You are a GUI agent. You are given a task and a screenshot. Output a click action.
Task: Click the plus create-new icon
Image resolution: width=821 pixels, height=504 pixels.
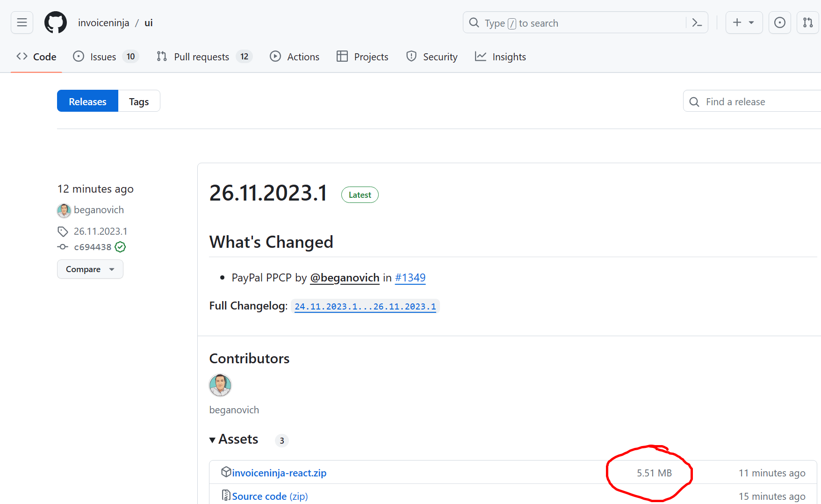737,22
